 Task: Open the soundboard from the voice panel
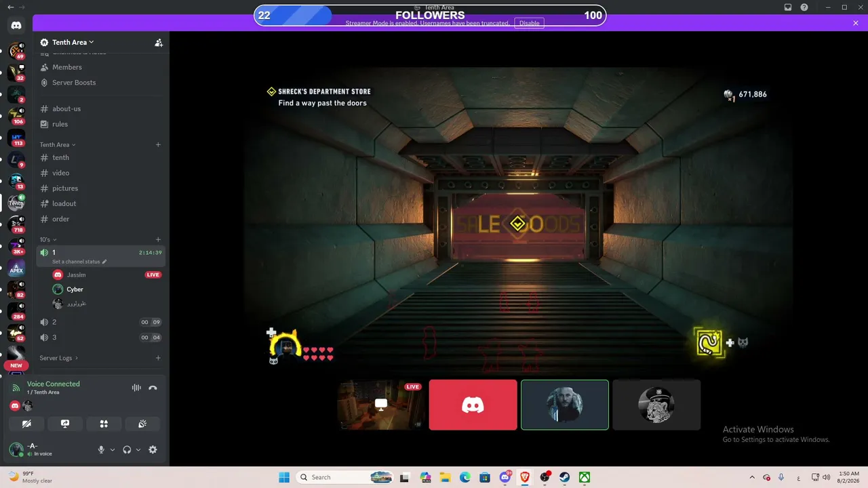point(142,424)
